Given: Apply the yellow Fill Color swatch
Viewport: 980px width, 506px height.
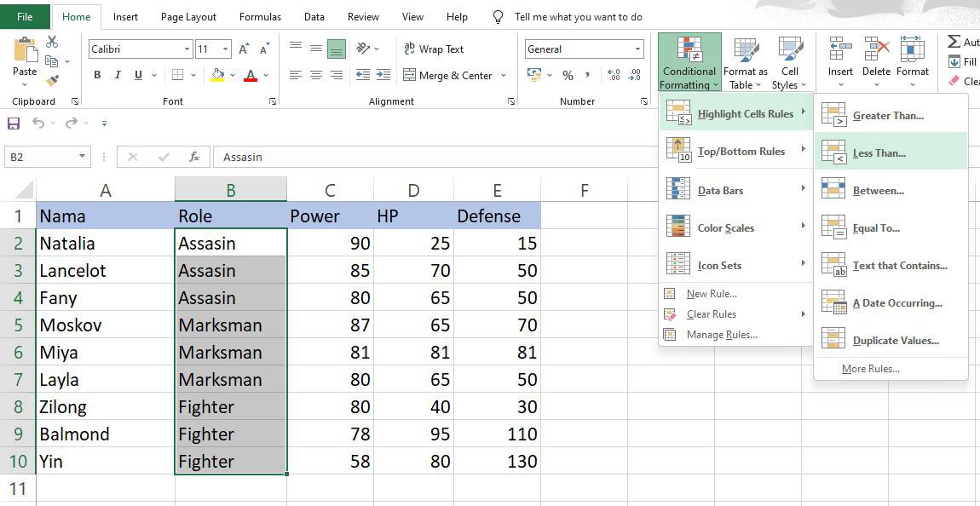Looking at the screenshot, I should 217,76.
